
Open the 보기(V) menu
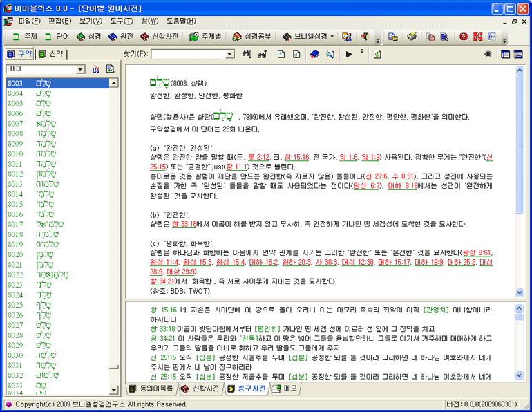point(91,21)
